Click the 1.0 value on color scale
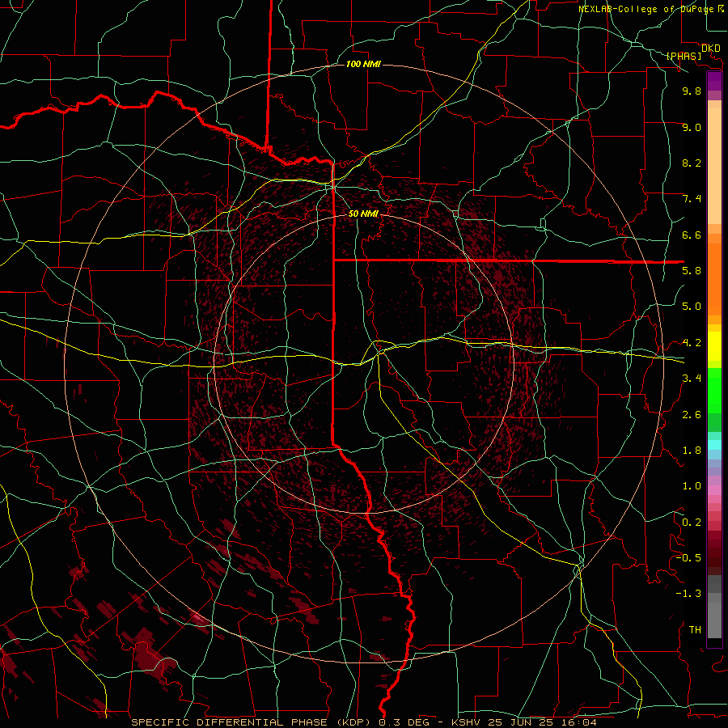The width and height of the screenshot is (728, 728). point(692,486)
